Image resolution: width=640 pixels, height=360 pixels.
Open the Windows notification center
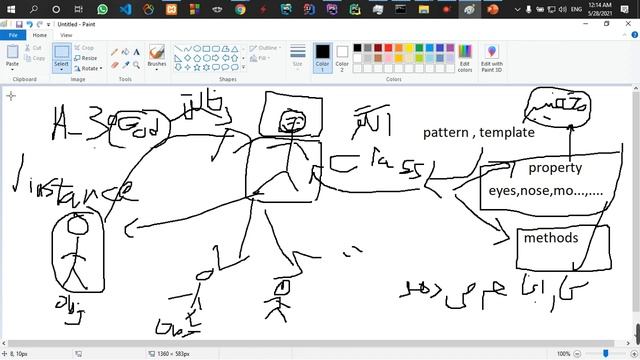624,9
